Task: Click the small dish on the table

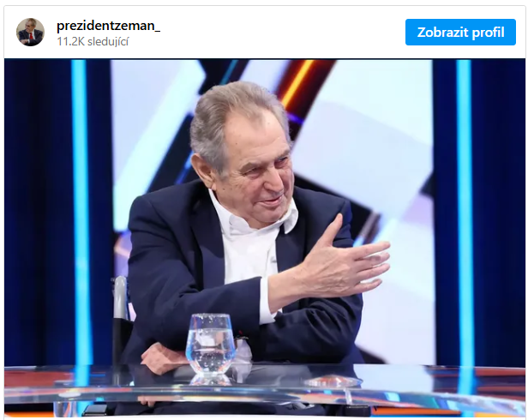Action: pos(332,382)
